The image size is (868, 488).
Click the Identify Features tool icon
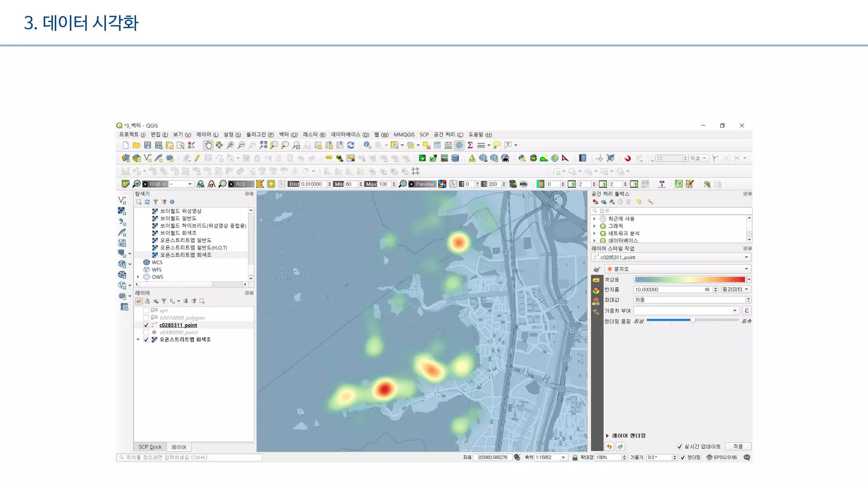pyautogui.click(x=367, y=145)
